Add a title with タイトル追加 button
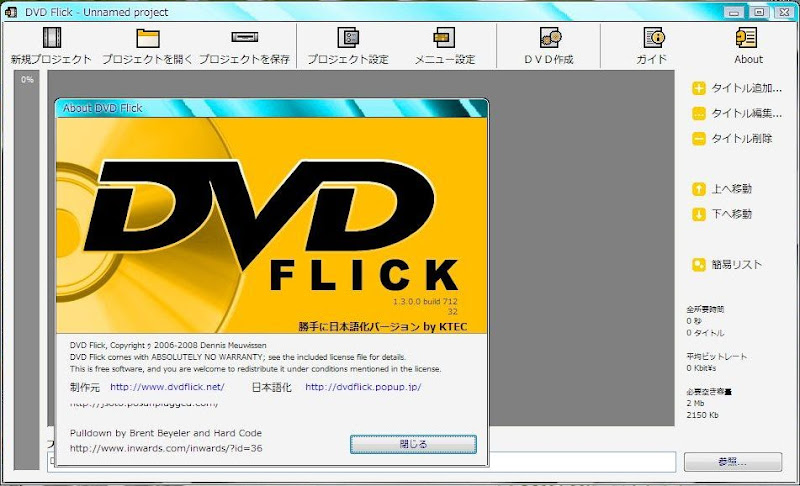The width and height of the screenshot is (800, 486). tap(736, 88)
